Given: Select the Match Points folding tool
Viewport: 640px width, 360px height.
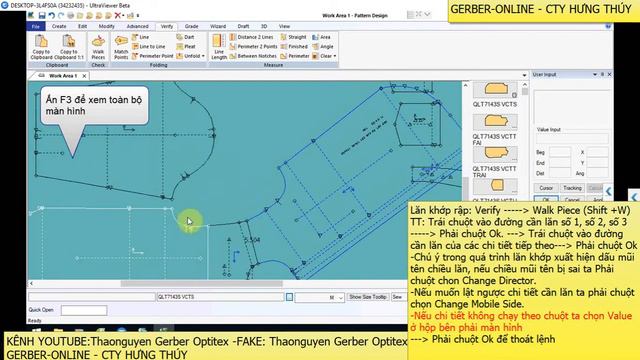Looking at the screenshot, I should (121, 47).
